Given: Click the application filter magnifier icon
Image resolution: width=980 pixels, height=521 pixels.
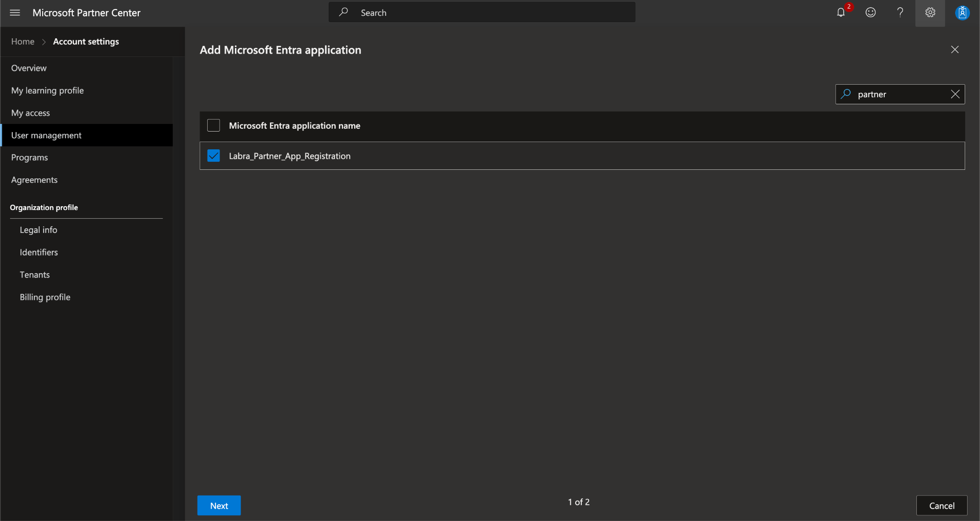Looking at the screenshot, I should 846,94.
